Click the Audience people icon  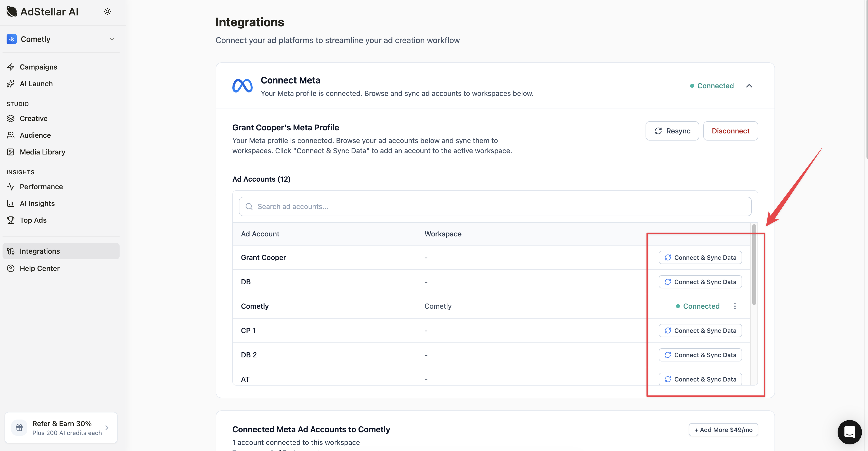coord(11,135)
